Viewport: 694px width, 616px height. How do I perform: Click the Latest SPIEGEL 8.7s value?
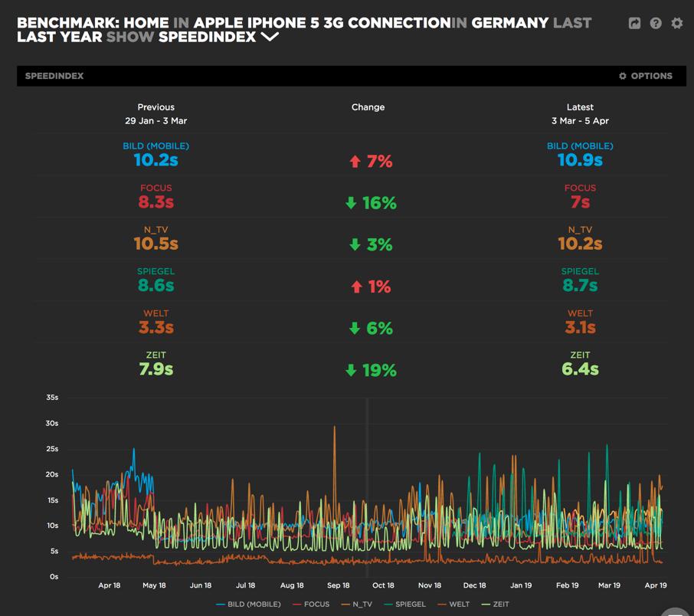click(581, 285)
